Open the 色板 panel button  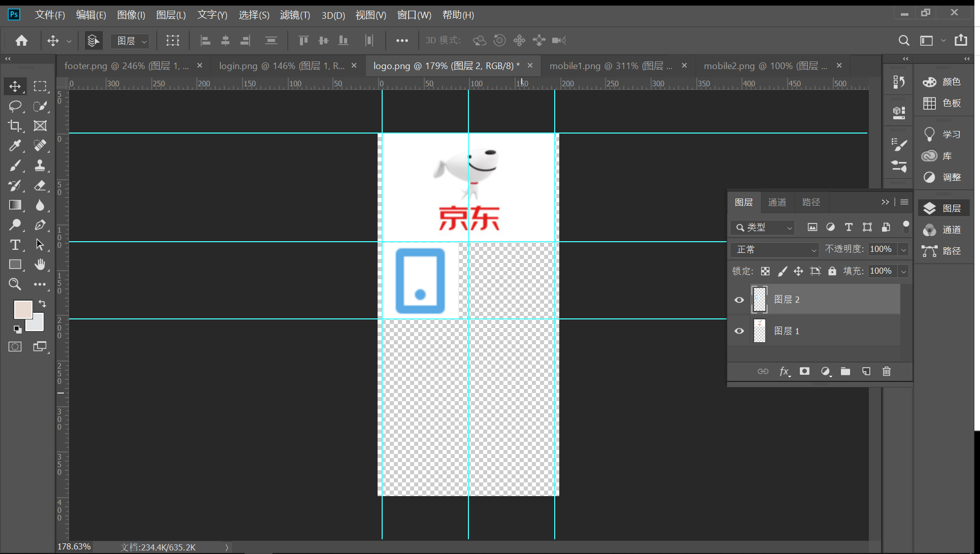click(x=942, y=103)
